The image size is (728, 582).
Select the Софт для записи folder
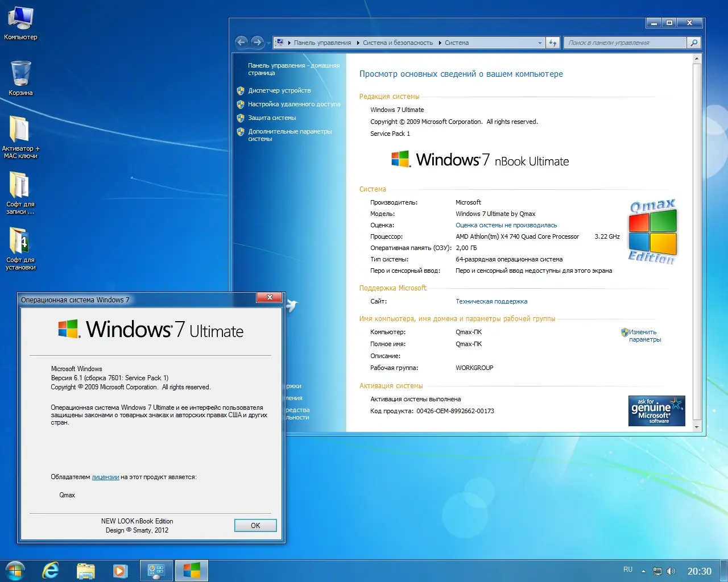point(20,192)
